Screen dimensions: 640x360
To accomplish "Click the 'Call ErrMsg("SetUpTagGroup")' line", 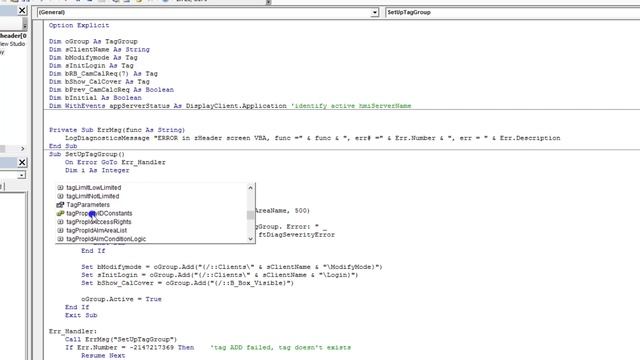I will point(121,340).
